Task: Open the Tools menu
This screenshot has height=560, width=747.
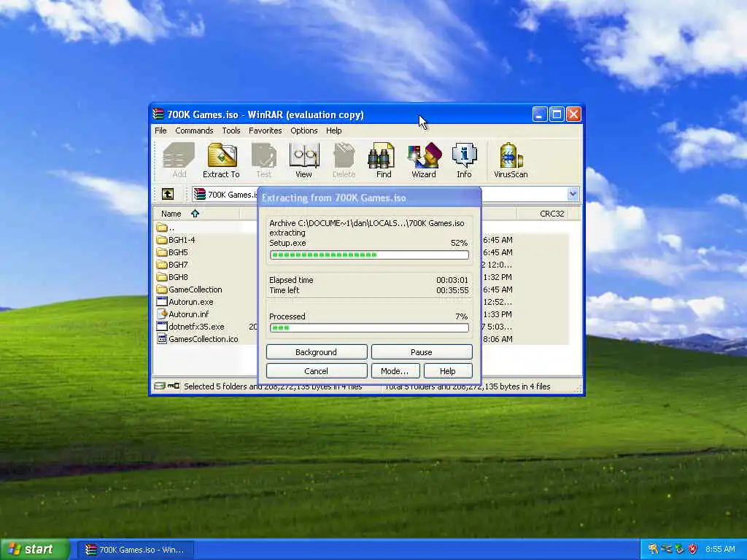Action: (231, 131)
